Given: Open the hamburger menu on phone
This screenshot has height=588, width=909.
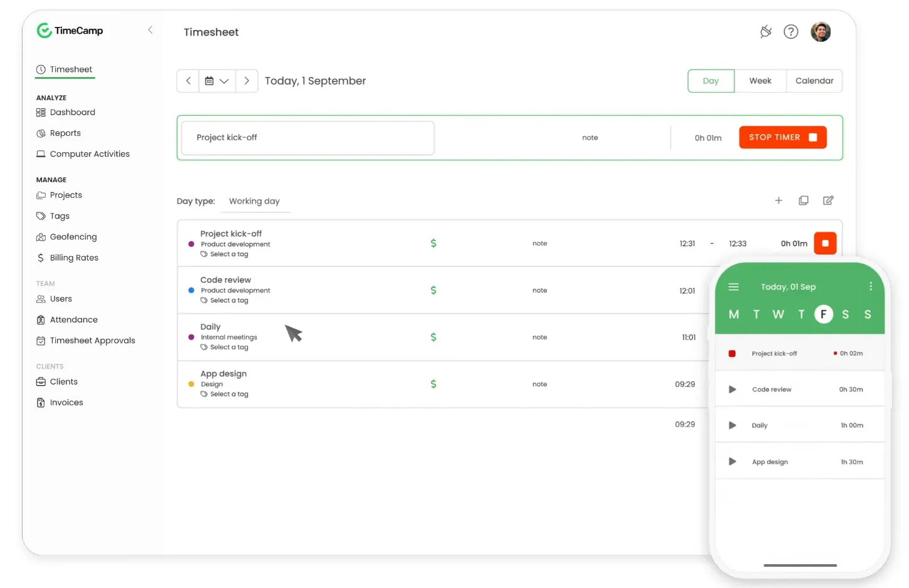Looking at the screenshot, I should click(x=734, y=287).
